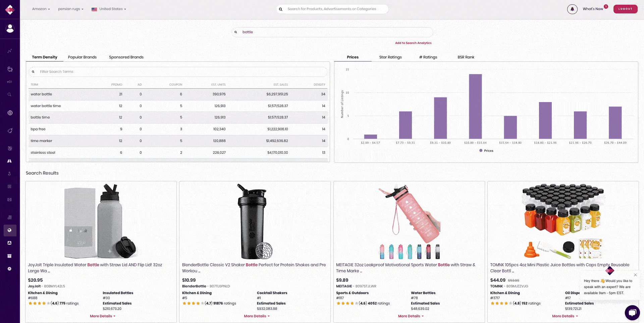Click the notification bell icon
This screenshot has height=323, width=644.
point(572,9)
